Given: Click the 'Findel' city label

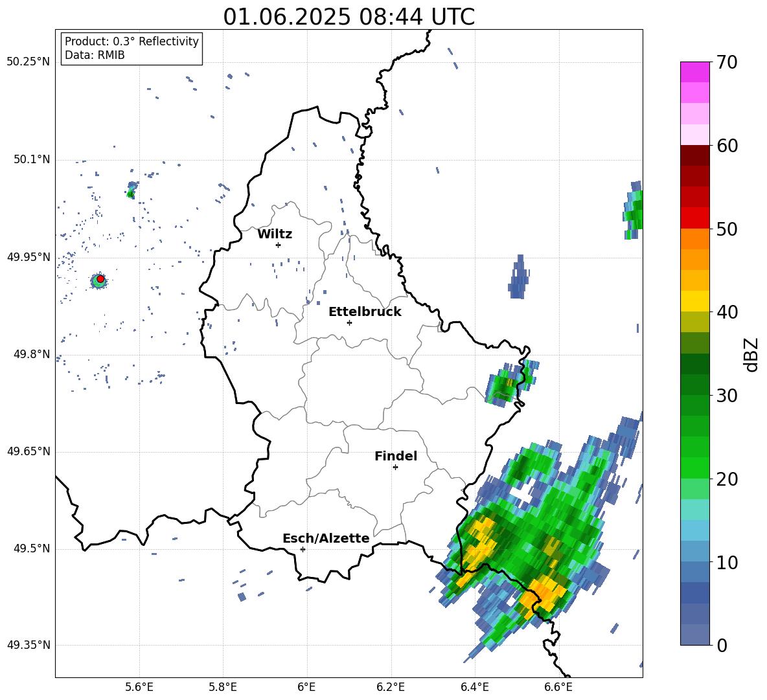Looking at the screenshot, I should (x=396, y=456).
